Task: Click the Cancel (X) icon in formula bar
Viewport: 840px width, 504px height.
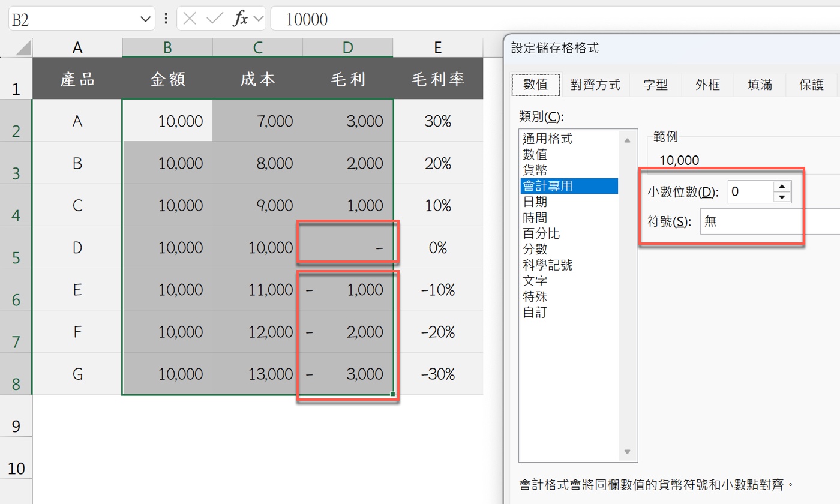Action: coord(190,19)
